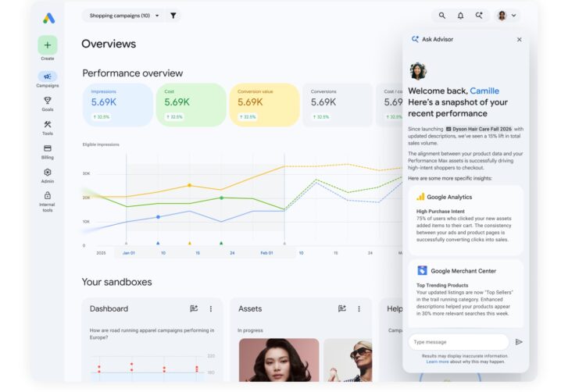Open Billing card icon in sidebar
586x392 pixels.
point(48,148)
